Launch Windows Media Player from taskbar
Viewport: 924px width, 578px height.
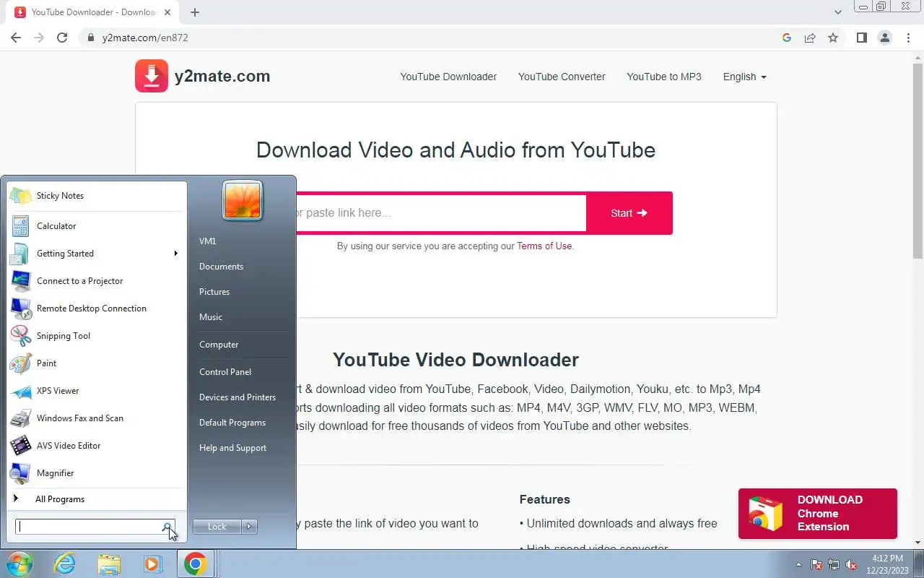(x=152, y=564)
